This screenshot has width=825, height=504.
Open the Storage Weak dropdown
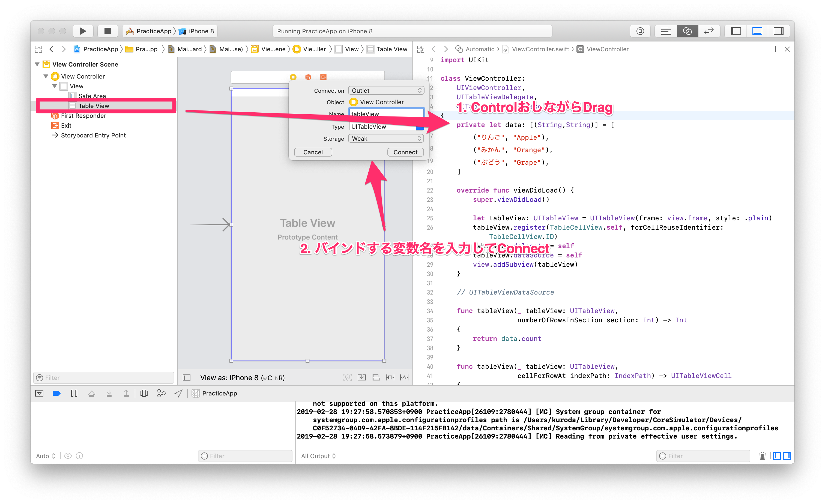point(386,139)
